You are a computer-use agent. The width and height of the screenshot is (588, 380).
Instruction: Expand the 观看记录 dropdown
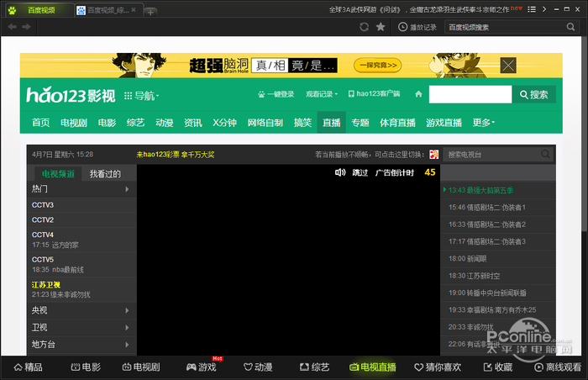322,94
